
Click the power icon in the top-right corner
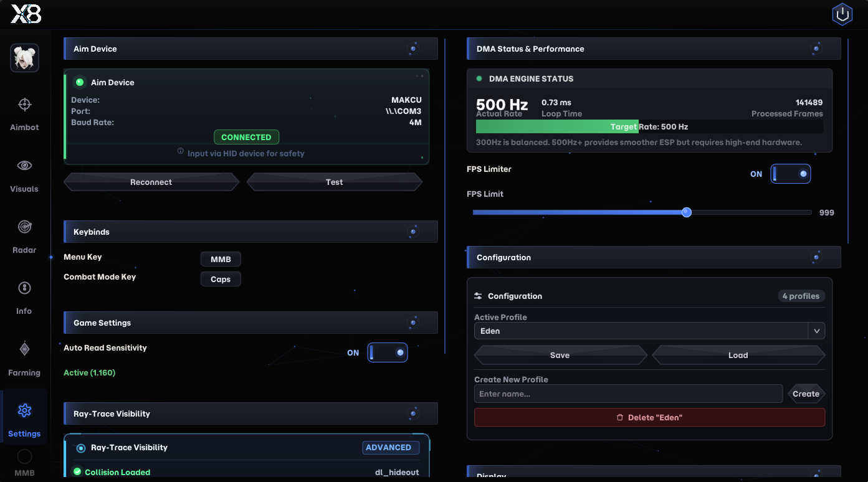pyautogui.click(x=842, y=14)
